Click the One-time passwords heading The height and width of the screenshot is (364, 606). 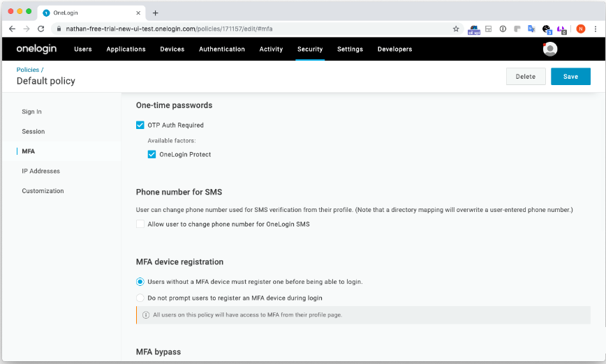(174, 105)
